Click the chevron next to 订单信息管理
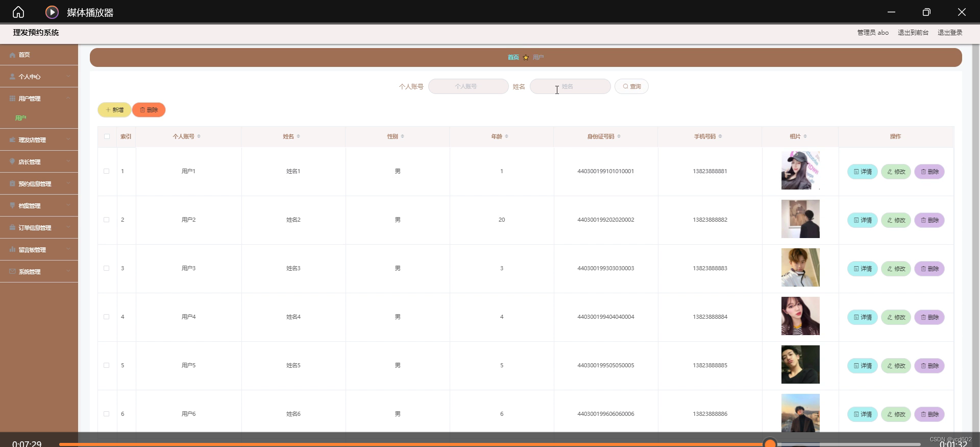980x447 pixels. pos(68,227)
